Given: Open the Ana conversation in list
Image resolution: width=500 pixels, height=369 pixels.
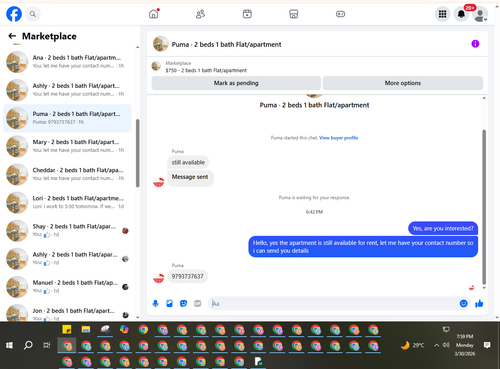Looking at the screenshot, I should 68,62.
